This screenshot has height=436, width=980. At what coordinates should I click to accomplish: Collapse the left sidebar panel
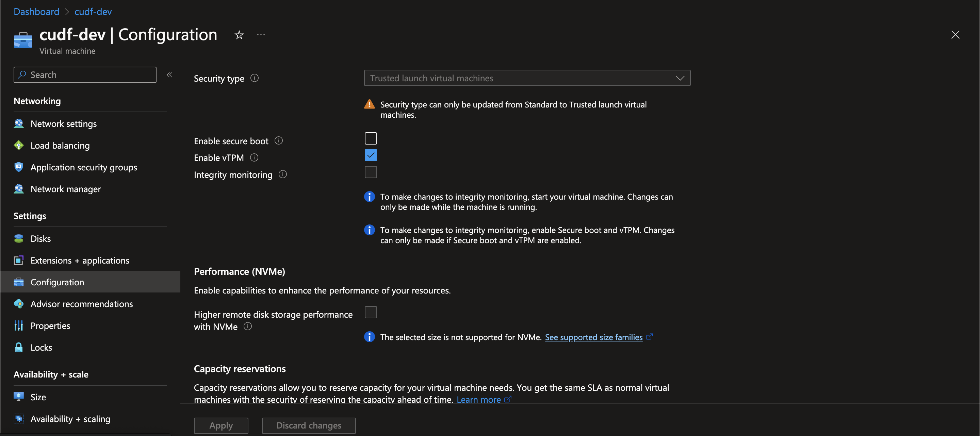click(x=170, y=74)
